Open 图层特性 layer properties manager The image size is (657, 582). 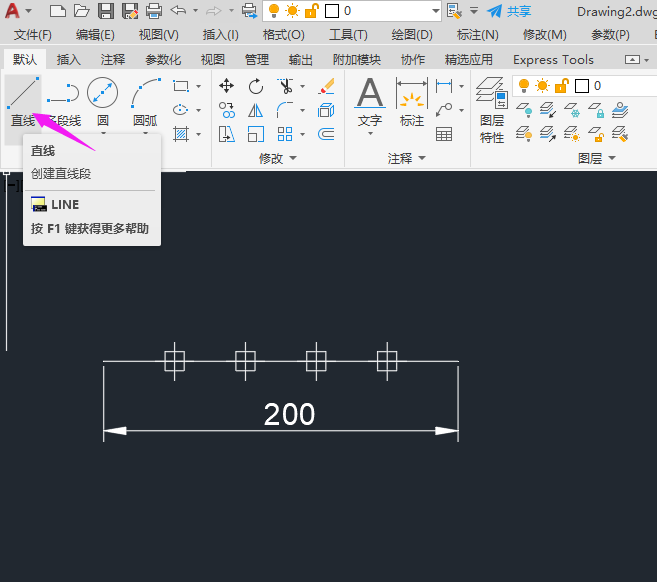[x=492, y=110]
